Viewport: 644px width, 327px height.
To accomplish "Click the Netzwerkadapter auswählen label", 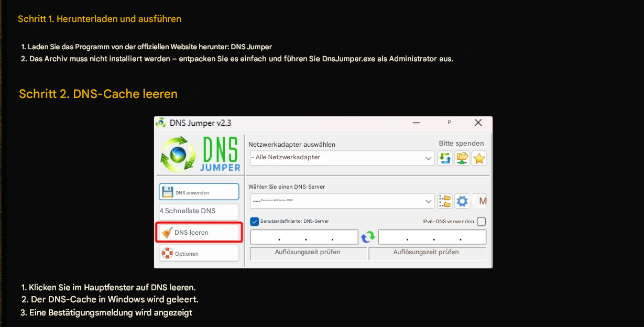I will click(x=292, y=145).
